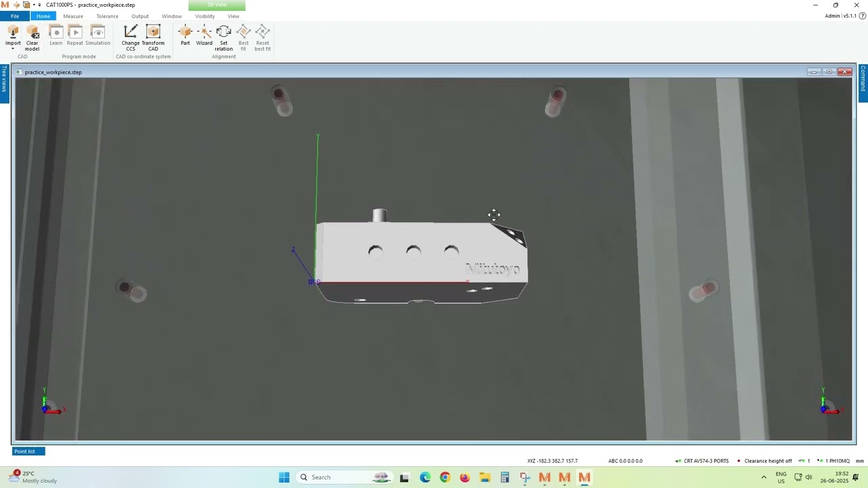The height and width of the screenshot is (488, 868).
Task: Click the Admin v5.1.1 label
Action: coord(841,16)
